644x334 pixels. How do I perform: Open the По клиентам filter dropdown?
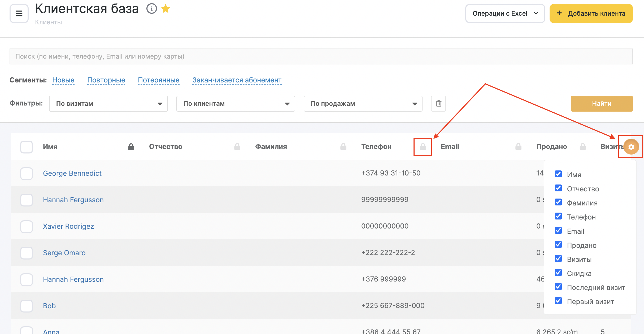point(236,104)
